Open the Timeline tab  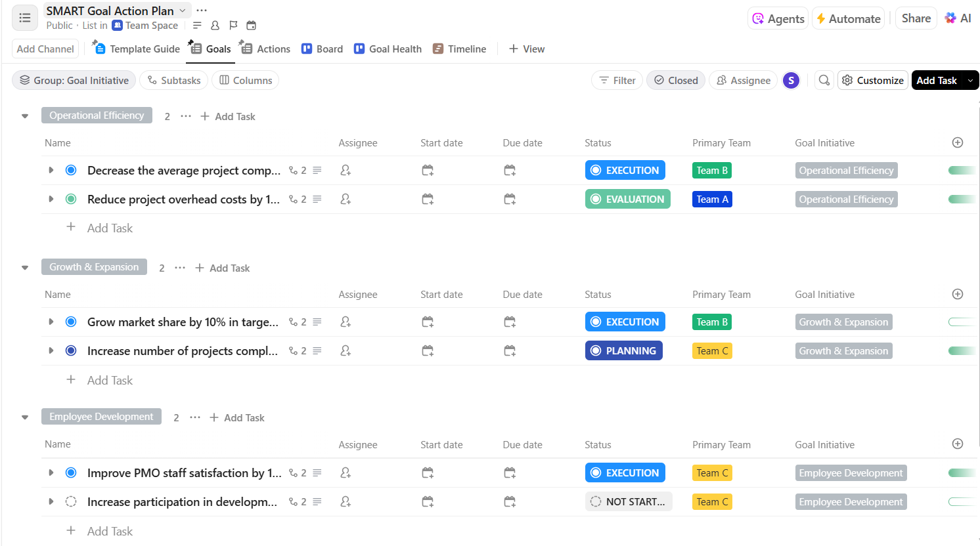click(460, 49)
